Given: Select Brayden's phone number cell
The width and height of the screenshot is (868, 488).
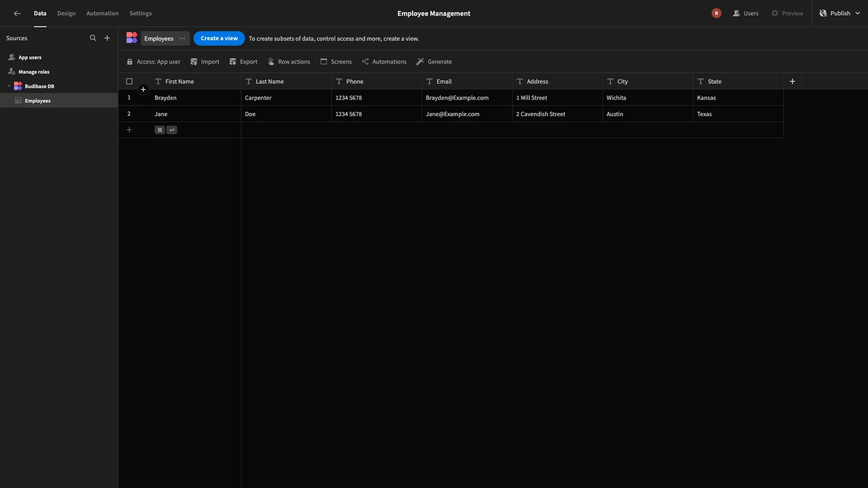Looking at the screenshot, I should click(377, 98).
